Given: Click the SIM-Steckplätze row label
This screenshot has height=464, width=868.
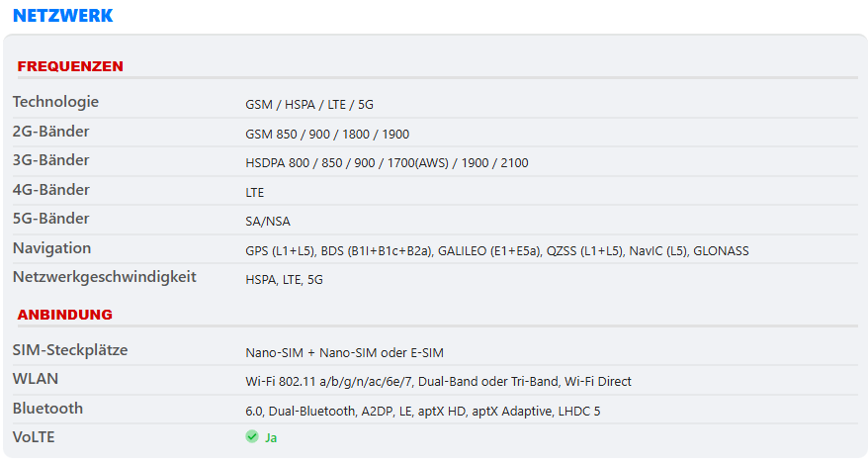Looking at the screenshot, I should coord(70,350).
